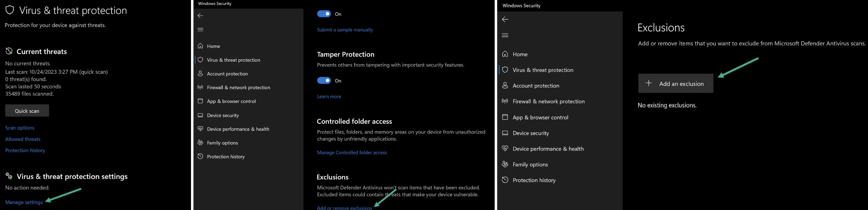This screenshot has height=210, width=868.
Task: Click the gear icon beside Virus & threat protection settings
Action: point(9,176)
